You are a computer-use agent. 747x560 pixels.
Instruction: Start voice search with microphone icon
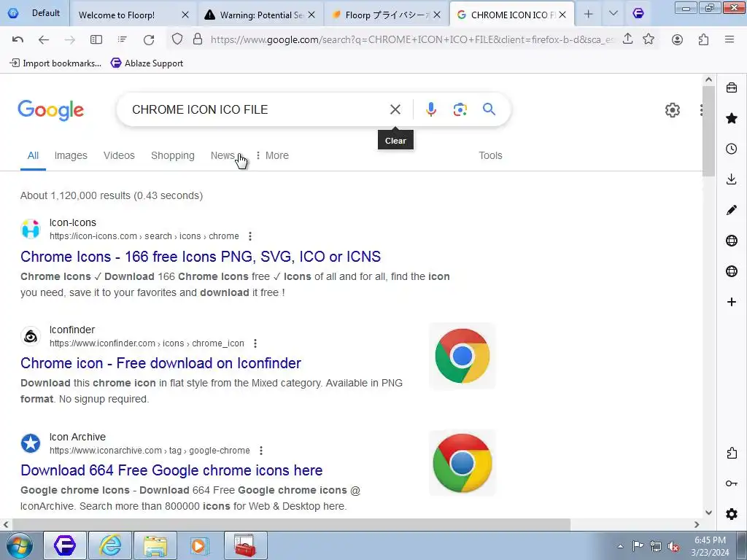[430, 109]
